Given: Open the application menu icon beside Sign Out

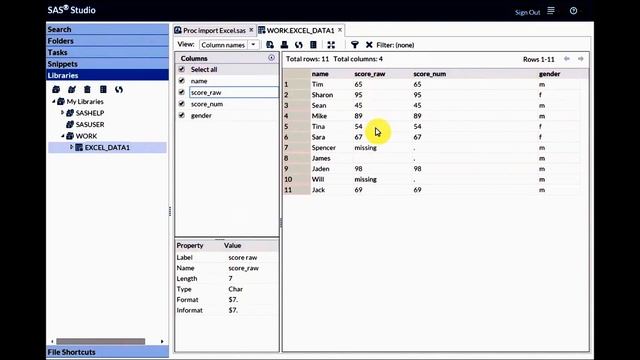Looking at the screenshot, I should [551, 11].
